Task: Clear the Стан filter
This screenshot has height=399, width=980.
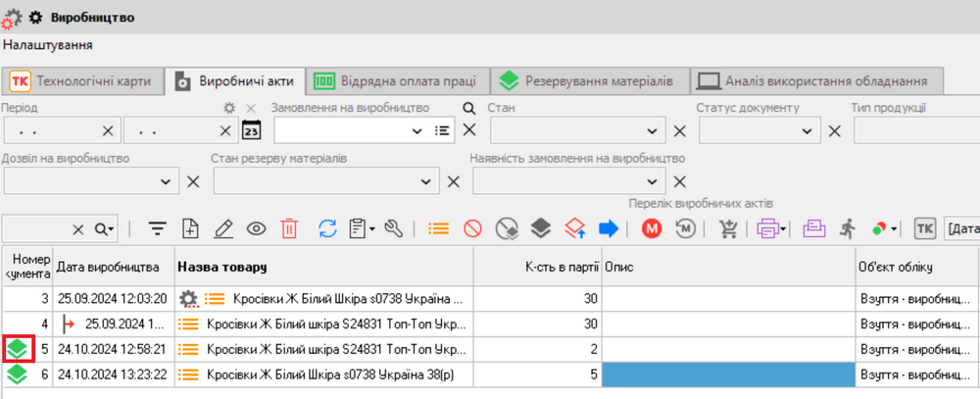Action: (x=679, y=131)
